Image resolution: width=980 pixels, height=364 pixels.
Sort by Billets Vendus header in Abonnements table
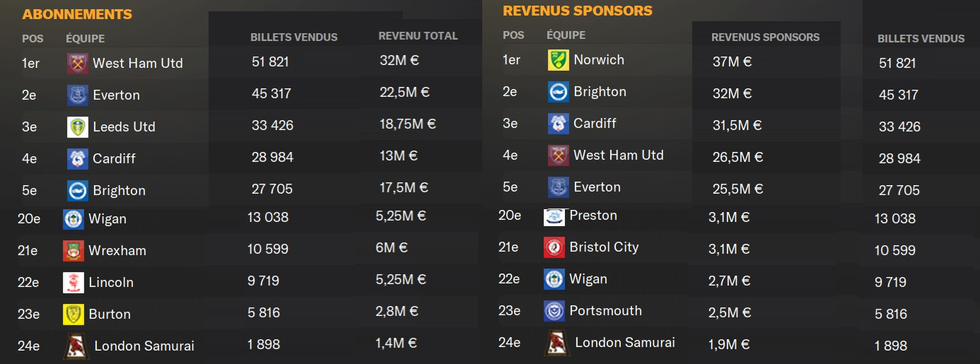293,37
